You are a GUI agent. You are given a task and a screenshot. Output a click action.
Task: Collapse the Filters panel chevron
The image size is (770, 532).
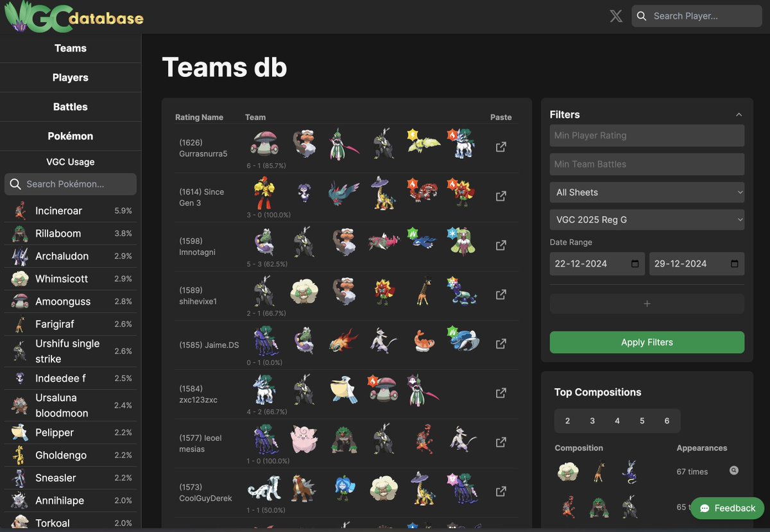coord(739,115)
